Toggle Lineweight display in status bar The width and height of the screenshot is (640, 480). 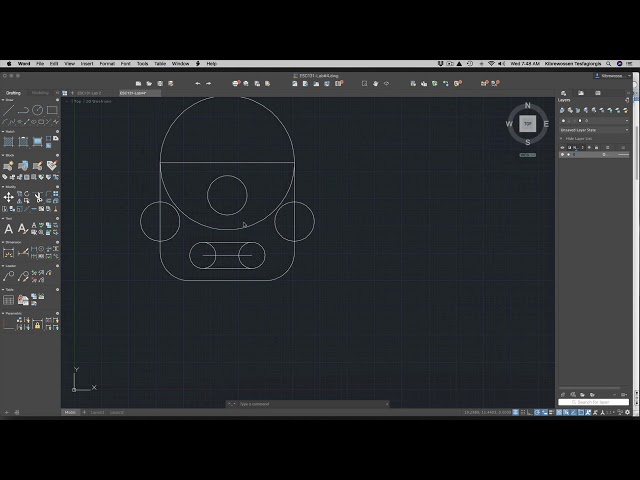click(x=552, y=413)
